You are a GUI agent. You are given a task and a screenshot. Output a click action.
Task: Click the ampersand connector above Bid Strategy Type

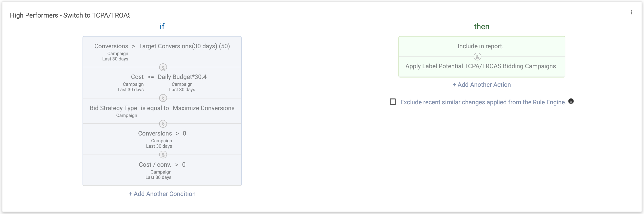pos(163,98)
